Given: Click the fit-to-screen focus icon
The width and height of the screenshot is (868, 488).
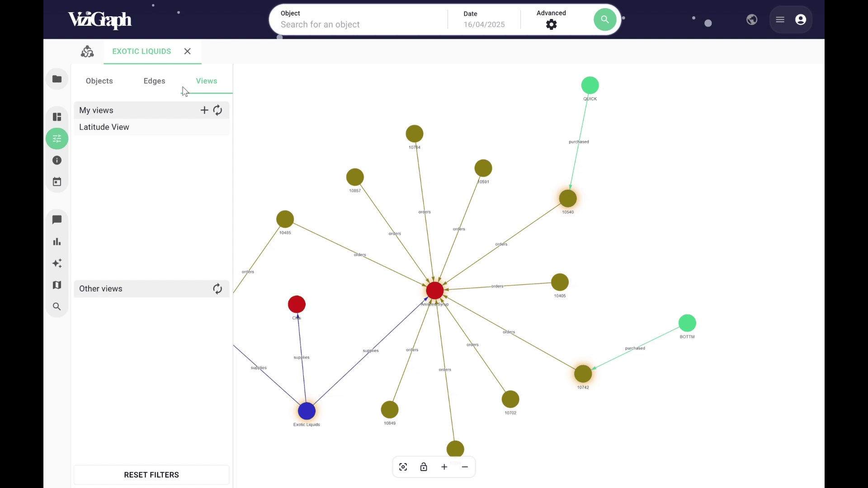Looking at the screenshot, I should [x=403, y=467].
